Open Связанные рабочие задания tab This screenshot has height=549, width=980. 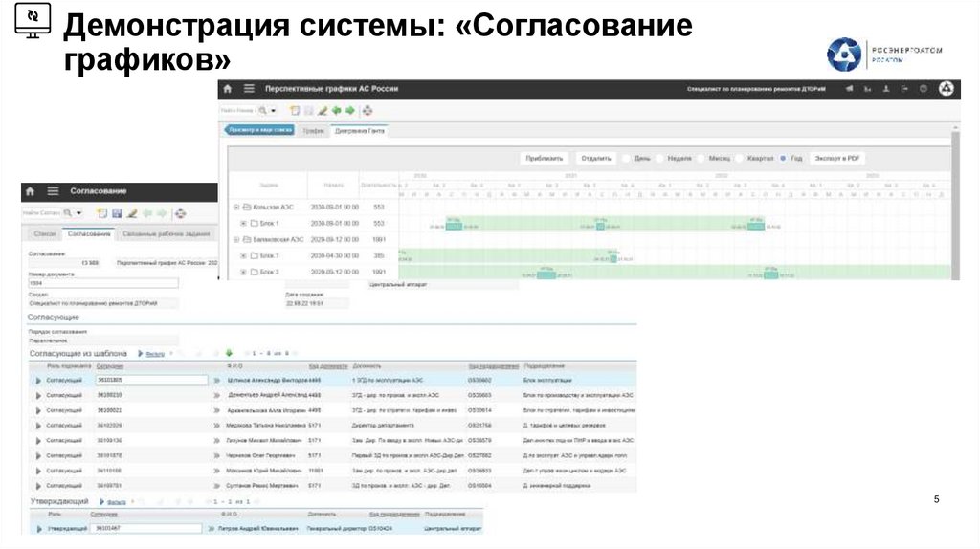click(167, 233)
